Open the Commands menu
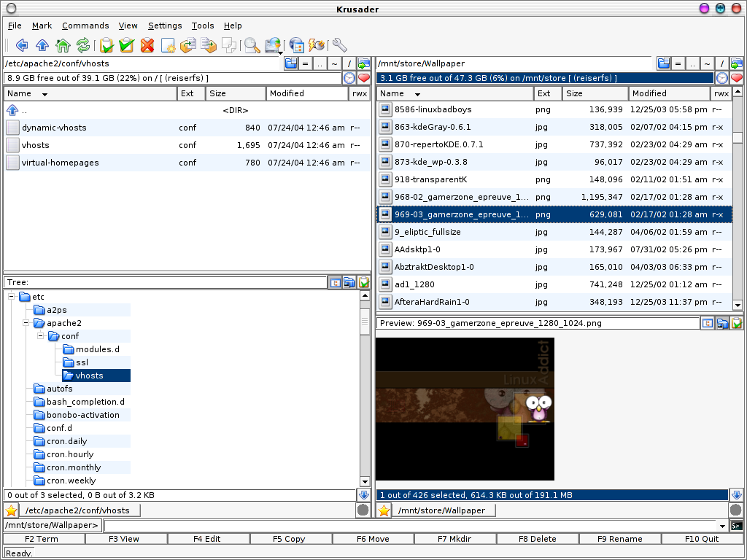 click(85, 26)
